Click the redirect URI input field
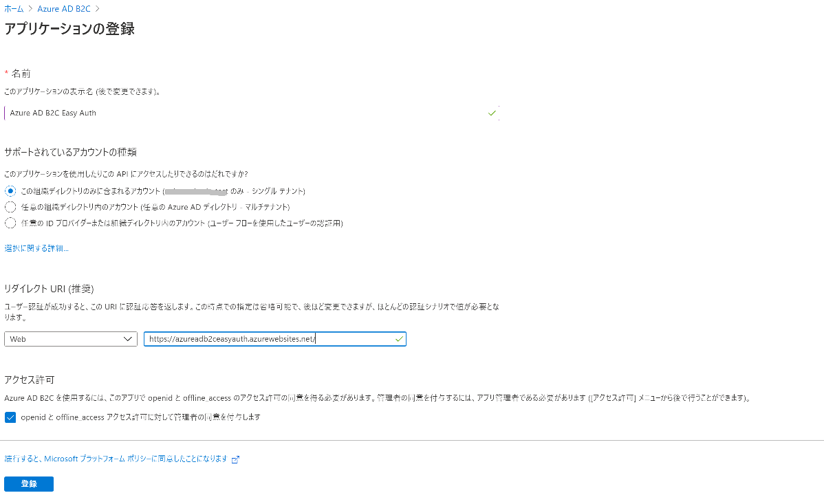Screen dimensions: 824x504 click(275, 339)
